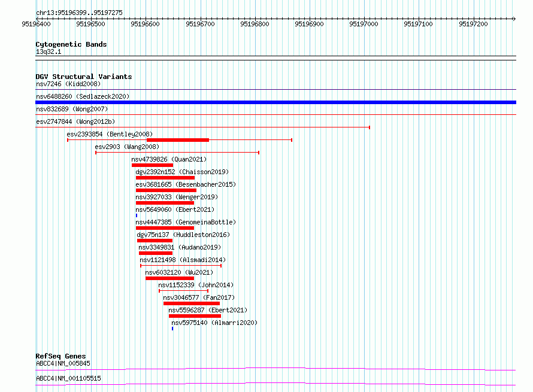Click ruler position 95197200

pyautogui.click(x=473, y=24)
